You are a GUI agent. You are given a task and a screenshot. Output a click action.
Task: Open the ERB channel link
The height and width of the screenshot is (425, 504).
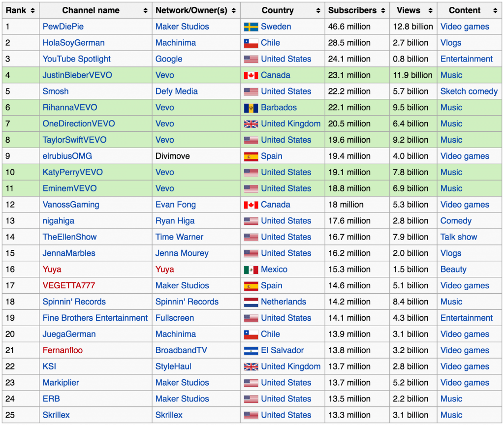(x=51, y=399)
